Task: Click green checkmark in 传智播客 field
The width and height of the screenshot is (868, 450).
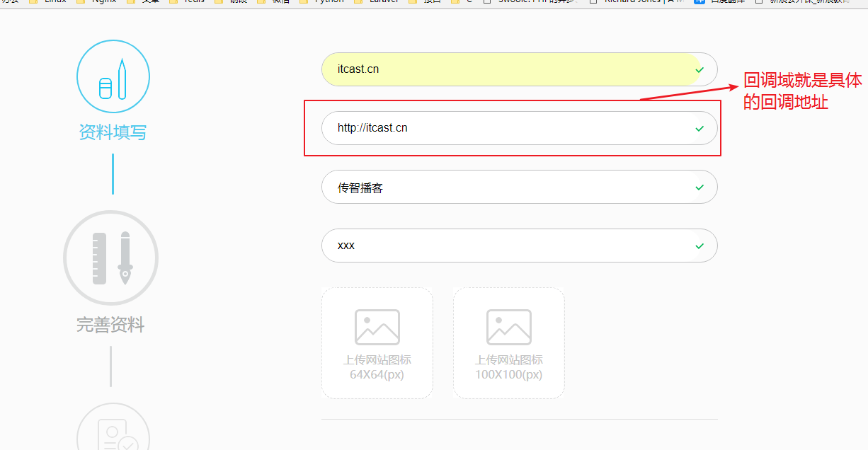Action: tap(699, 187)
